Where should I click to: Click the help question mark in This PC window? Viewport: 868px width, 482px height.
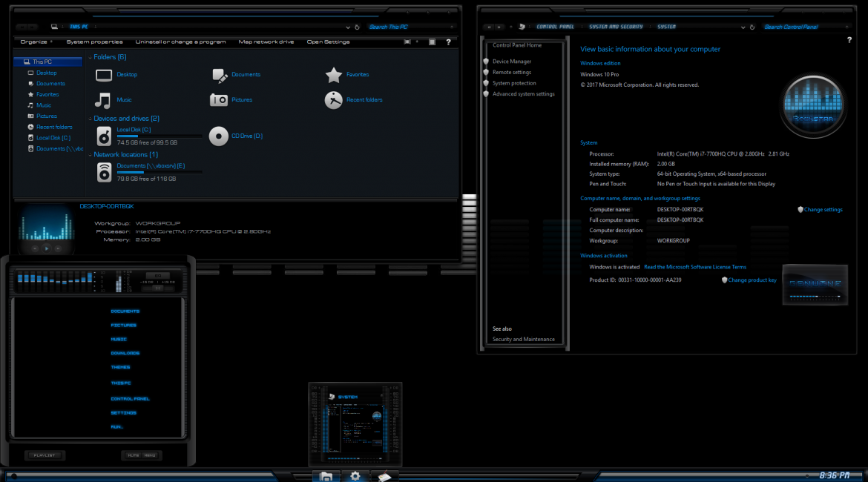448,42
